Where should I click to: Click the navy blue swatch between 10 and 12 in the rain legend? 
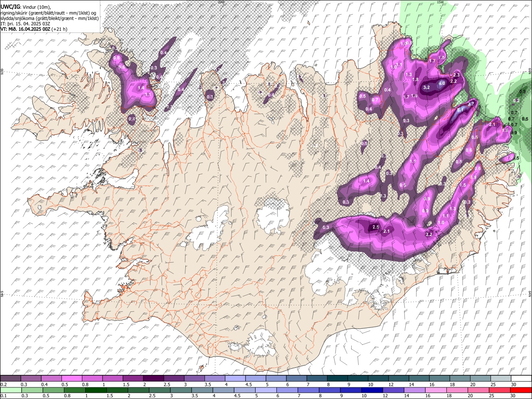pos(371,390)
